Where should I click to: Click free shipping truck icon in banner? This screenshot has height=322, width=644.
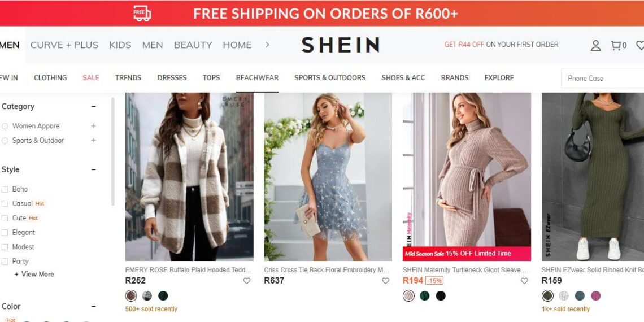coord(142,13)
